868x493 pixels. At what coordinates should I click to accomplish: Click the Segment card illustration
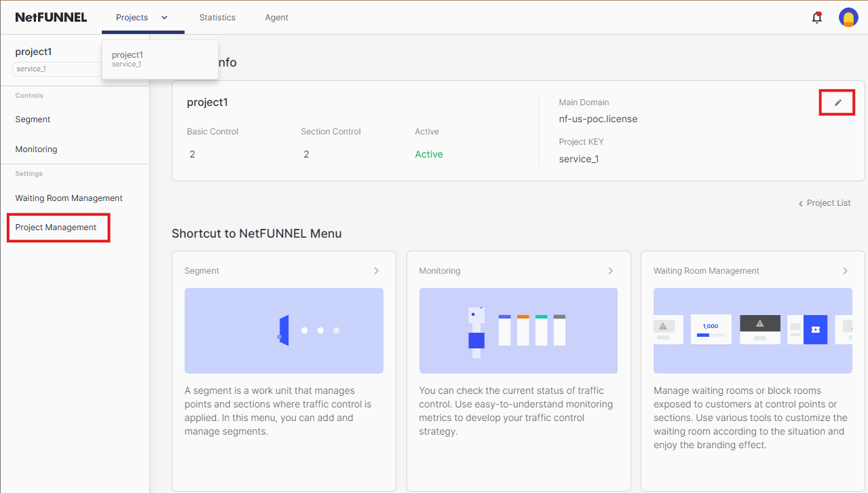pyautogui.click(x=284, y=331)
